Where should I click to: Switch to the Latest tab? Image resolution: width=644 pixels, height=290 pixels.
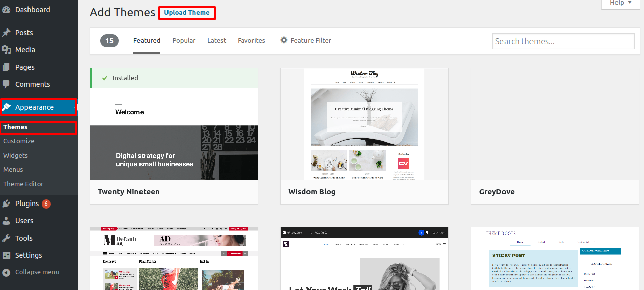[216, 41]
